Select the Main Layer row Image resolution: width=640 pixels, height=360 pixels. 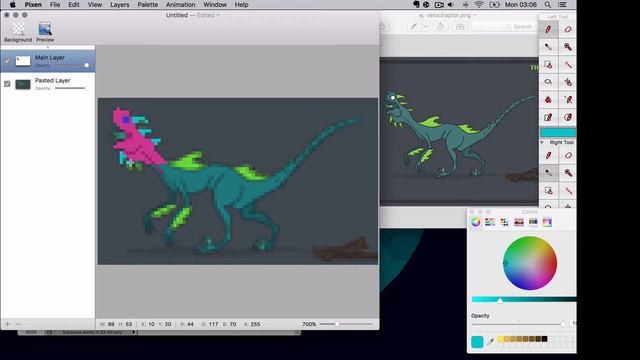pos(48,61)
